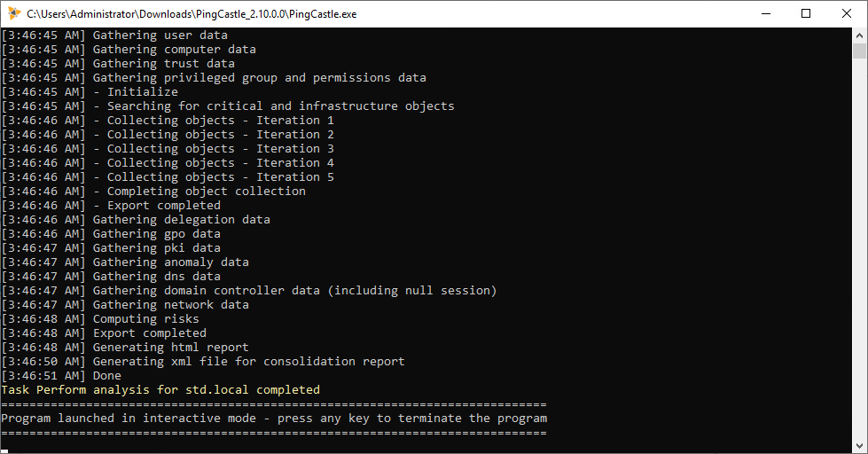Close the PingCastle.exe console window
The height and width of the screenshot is (454, 868).
pos(847,13)
